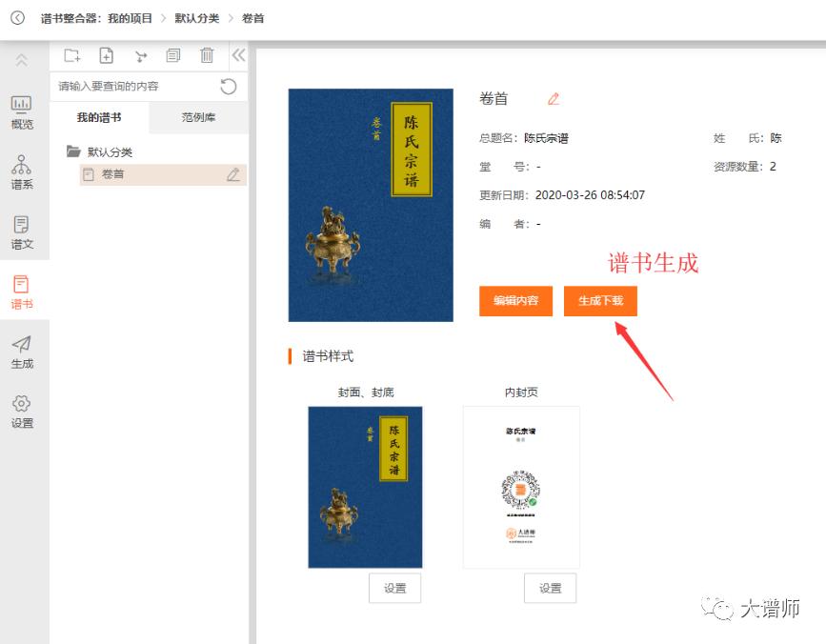Screen dimensions: 826x644
Task: Delete using the trash can toolbar icon
Action: tap(207, 55)
